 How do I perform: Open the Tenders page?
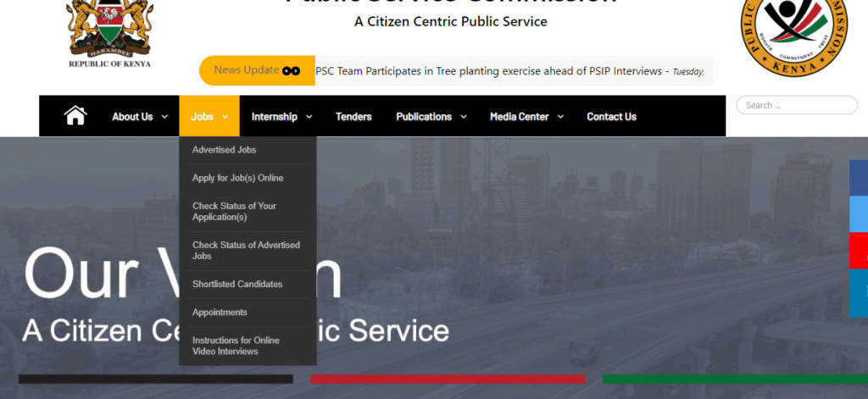pos(353,117)
